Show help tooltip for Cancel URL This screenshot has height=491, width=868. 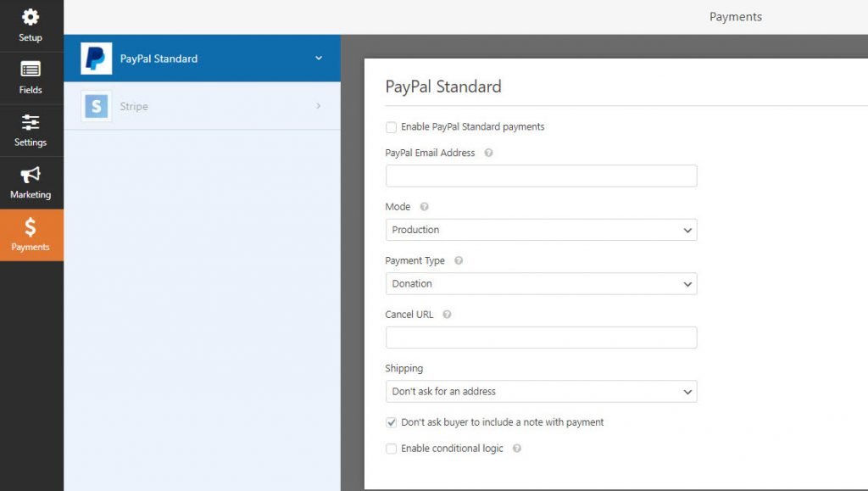coord(447,314)
